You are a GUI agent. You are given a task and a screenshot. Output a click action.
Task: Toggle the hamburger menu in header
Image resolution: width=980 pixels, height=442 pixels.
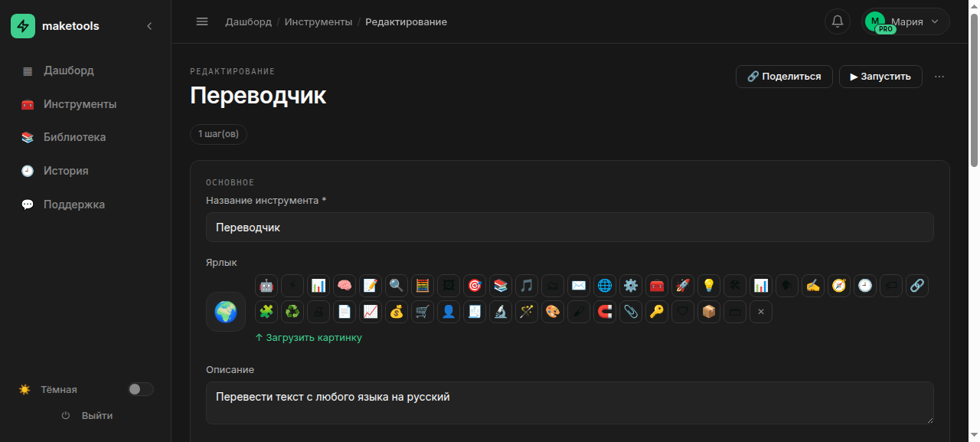tap(202, 21)
